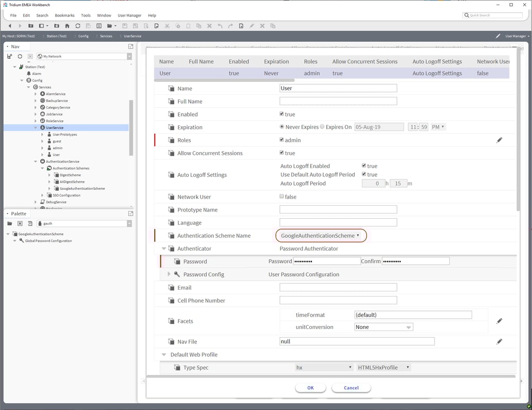Viewport: 532px width, 410px height.
Task: Click the Refresh icon in the main toolbar
Action: (x=78, y=26)
